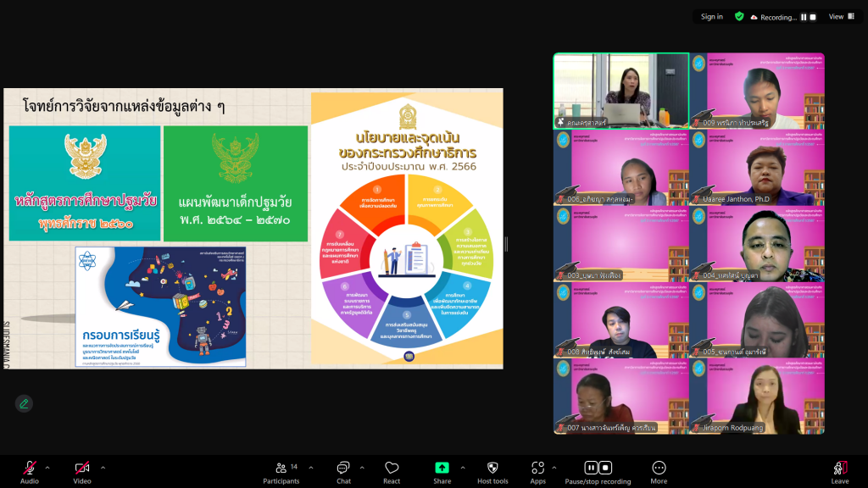Image resolution: width=868 pixels, height=488 pixels.
Task: Select Jiraporn Rodpuang's video tile
Action: coord(757,396)
